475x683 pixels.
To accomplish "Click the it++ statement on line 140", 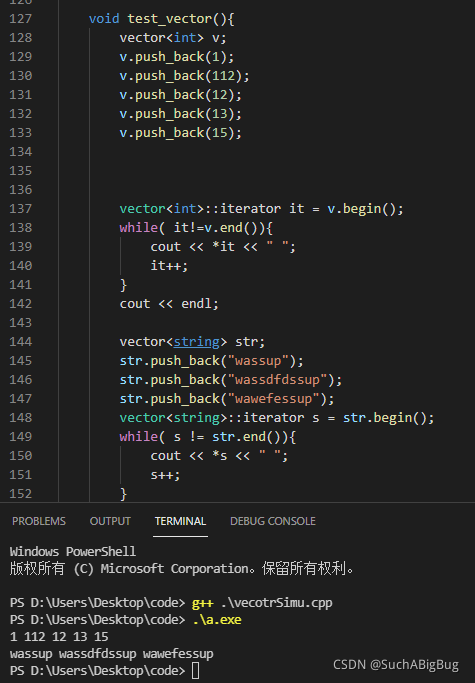I will click(x=169, y=266).
